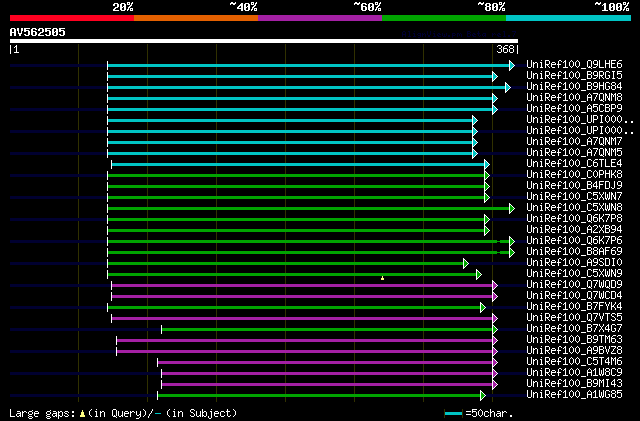The image size is (640, 421).
Task: Click the UniRef100_A2XB94 entry
Action: (574, 230)
